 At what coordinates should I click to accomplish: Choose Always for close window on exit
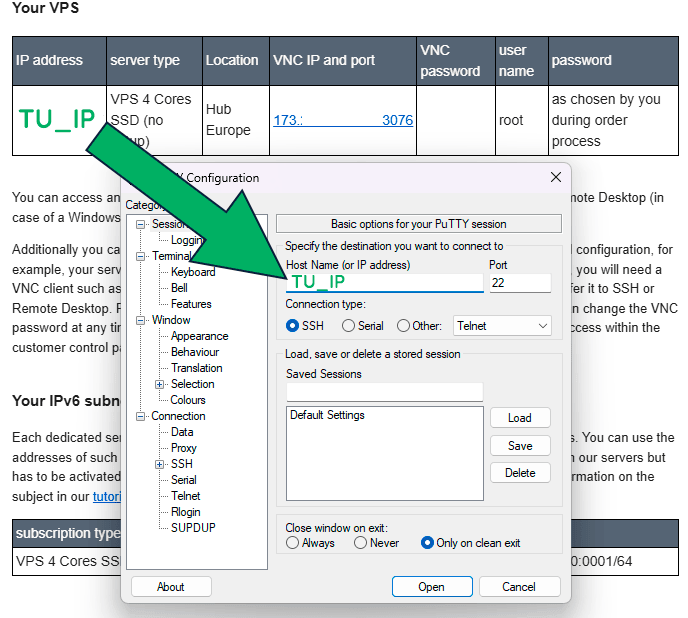(292, 543)
